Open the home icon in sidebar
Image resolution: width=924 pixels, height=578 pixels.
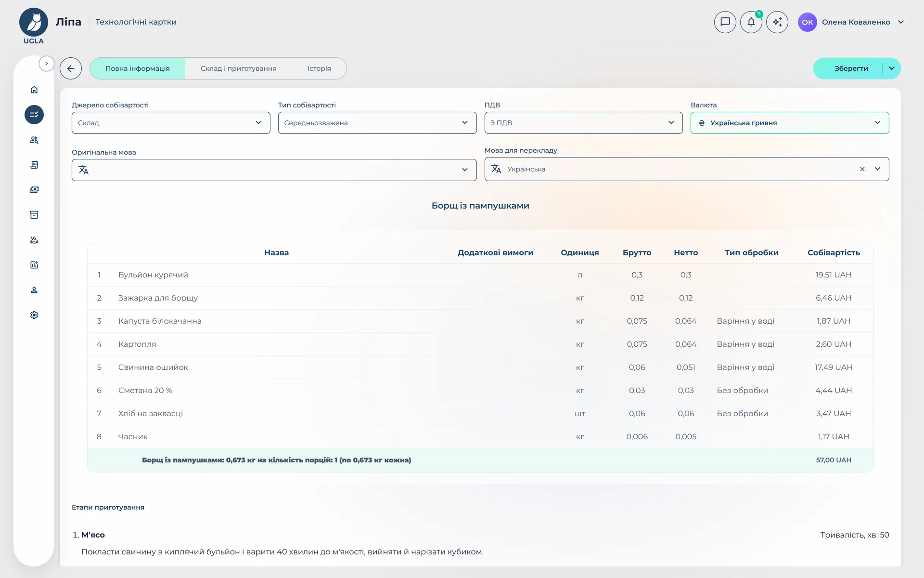pos(34,90)
